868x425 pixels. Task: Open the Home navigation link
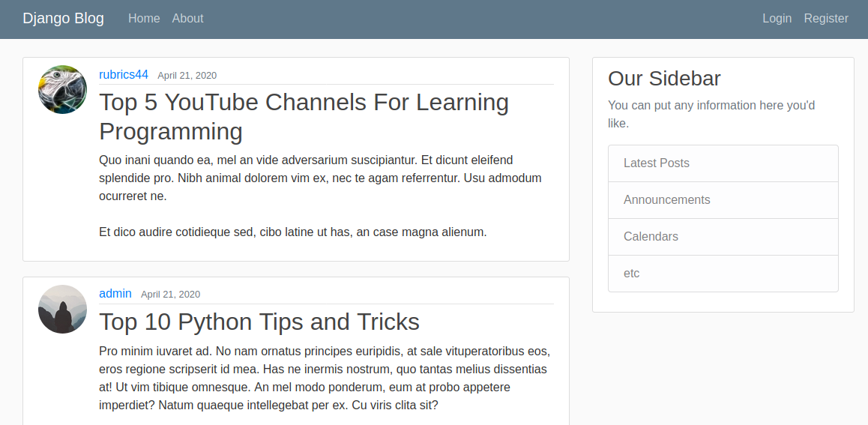[x=144, y=18]
